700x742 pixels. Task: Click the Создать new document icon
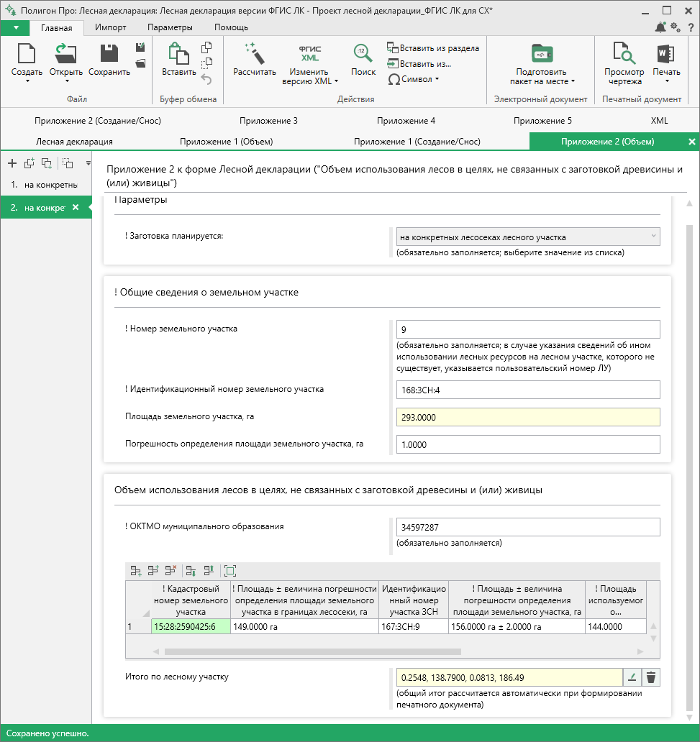27,53
